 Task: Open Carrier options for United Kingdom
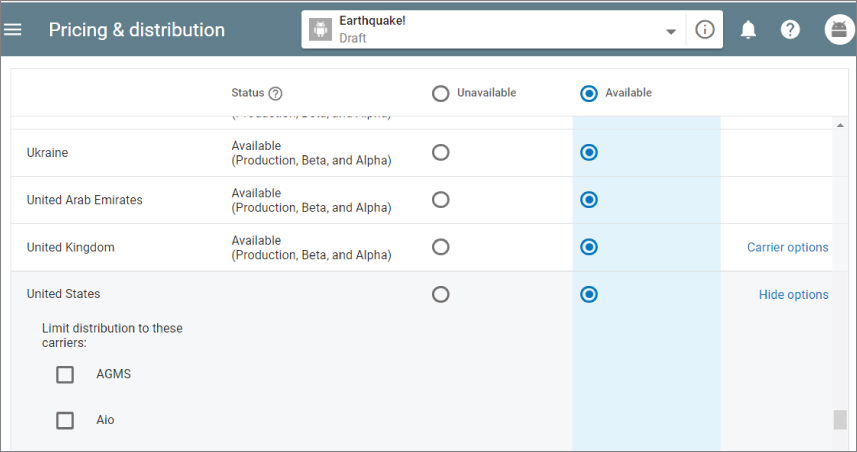pyautogui.click(x=787, y=247)
